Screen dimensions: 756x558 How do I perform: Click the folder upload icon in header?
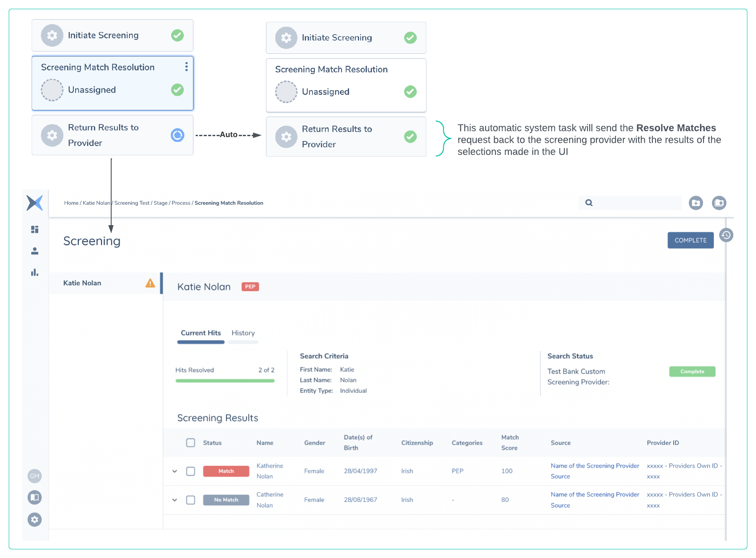719,203
